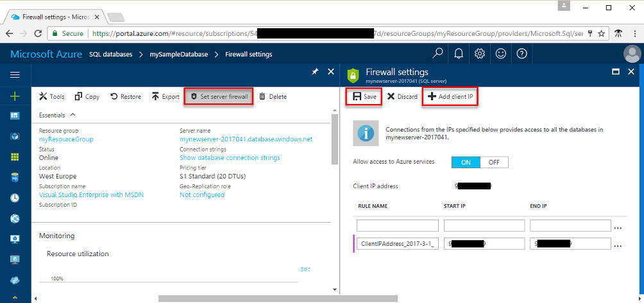Select the Firewall settings browser tab
The image size is (644, 303).
pos(55,17)
